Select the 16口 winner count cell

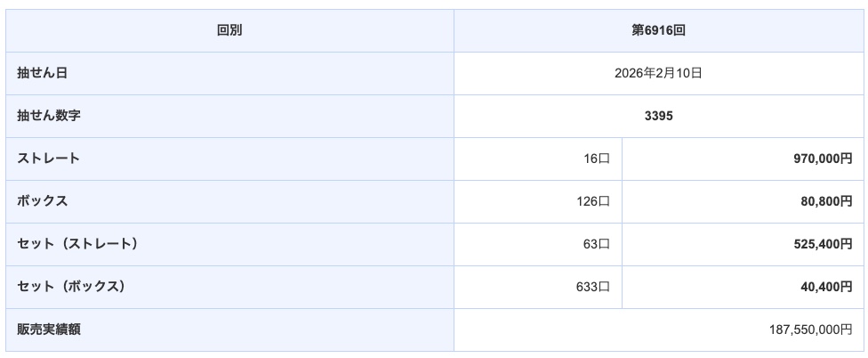[x=593, y=159]
